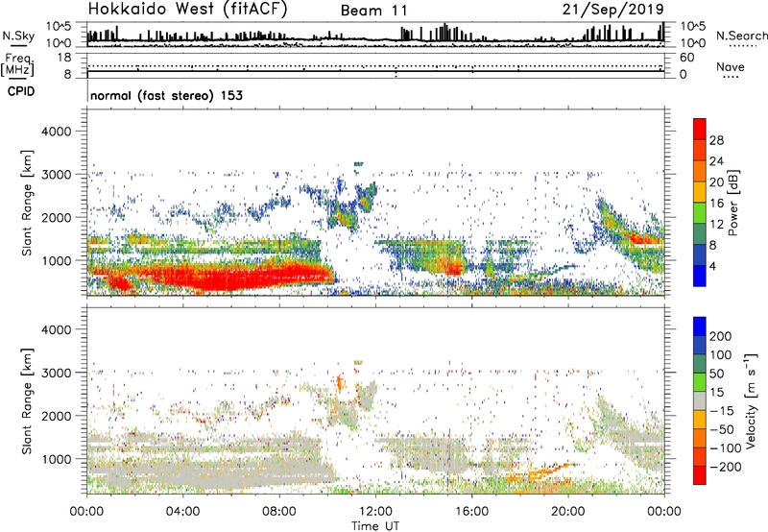
Task: Click the '08:00' time axis label
Action: [x=278, y=512]
